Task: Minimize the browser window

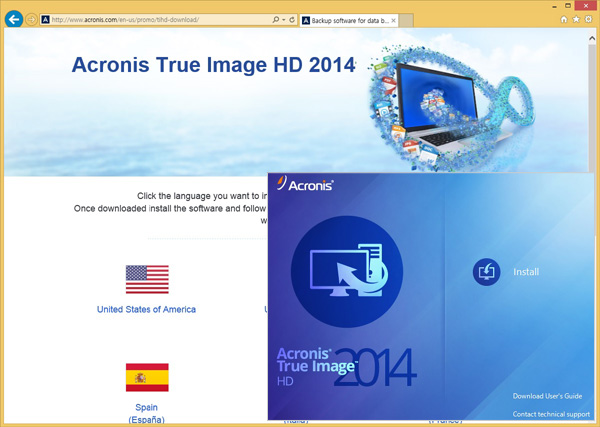Action: coord(554,7)
